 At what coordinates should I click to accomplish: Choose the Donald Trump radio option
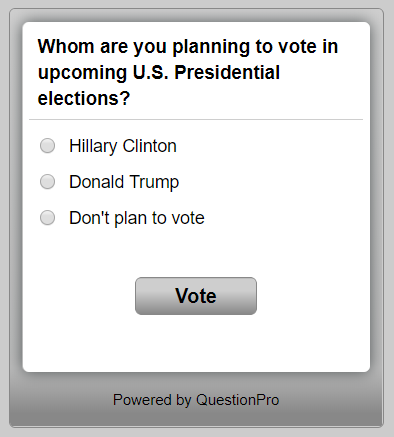(x=47, y=182)
